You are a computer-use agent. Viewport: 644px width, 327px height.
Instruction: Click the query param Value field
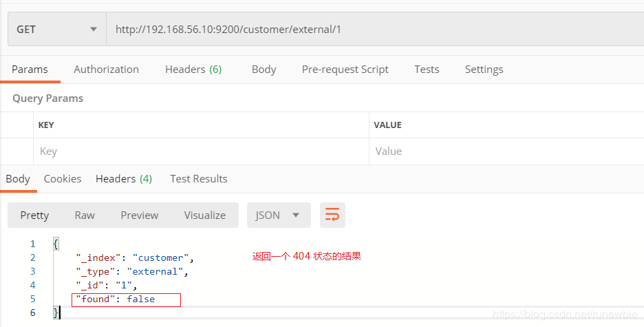(x=506, y=151)
